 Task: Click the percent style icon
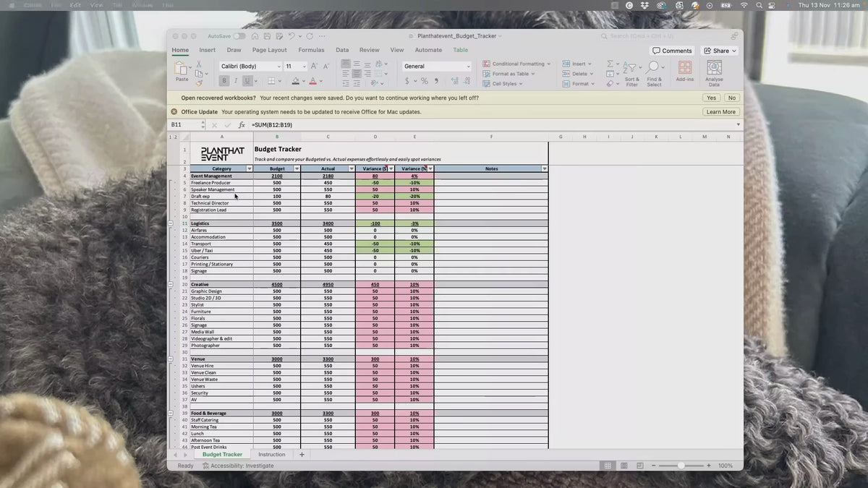[x=425, y=81]
